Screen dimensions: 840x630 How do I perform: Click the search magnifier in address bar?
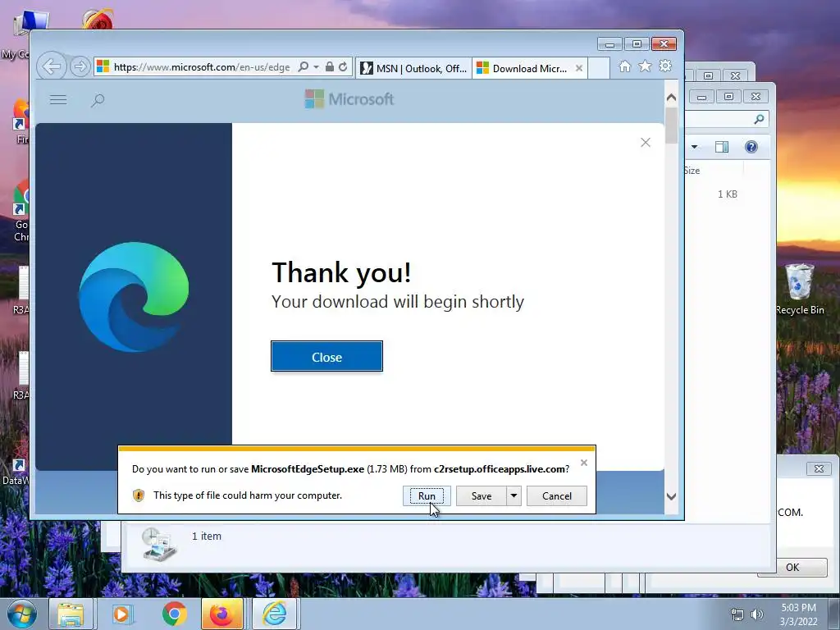click(304, 66)
